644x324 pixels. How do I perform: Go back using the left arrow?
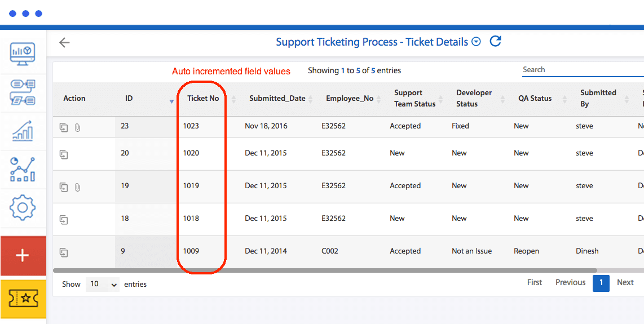coord(64,42)
